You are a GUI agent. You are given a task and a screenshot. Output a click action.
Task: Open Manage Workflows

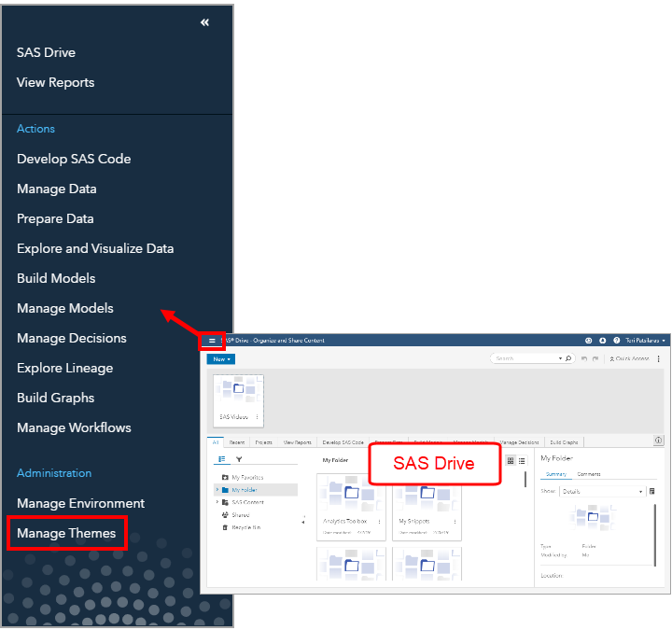tap(74, 427)
